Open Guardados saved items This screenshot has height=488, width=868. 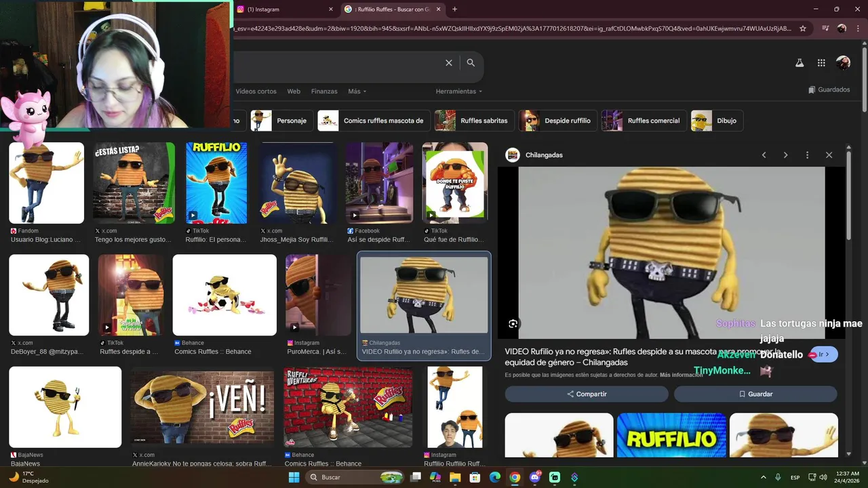click(x=829, y=89)
